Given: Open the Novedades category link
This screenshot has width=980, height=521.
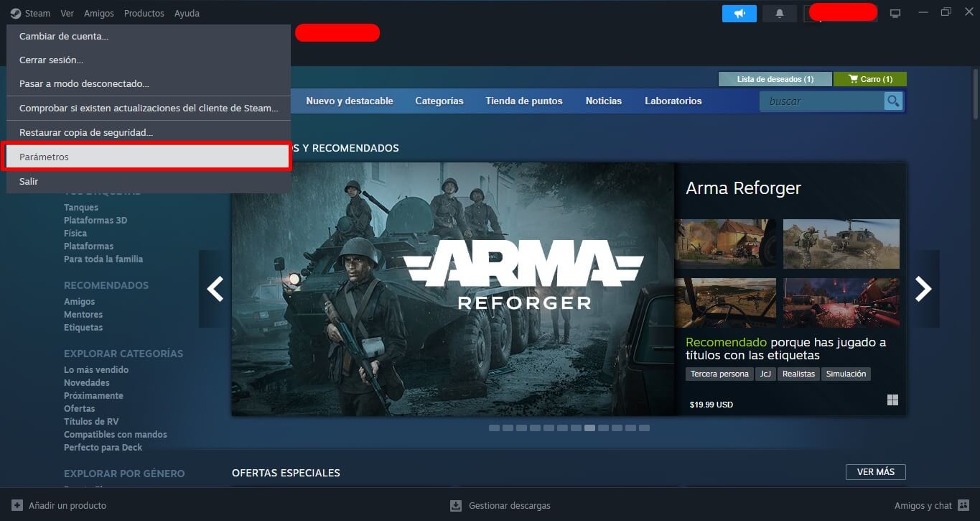Looking at the screenshot, I should [87, 383].
